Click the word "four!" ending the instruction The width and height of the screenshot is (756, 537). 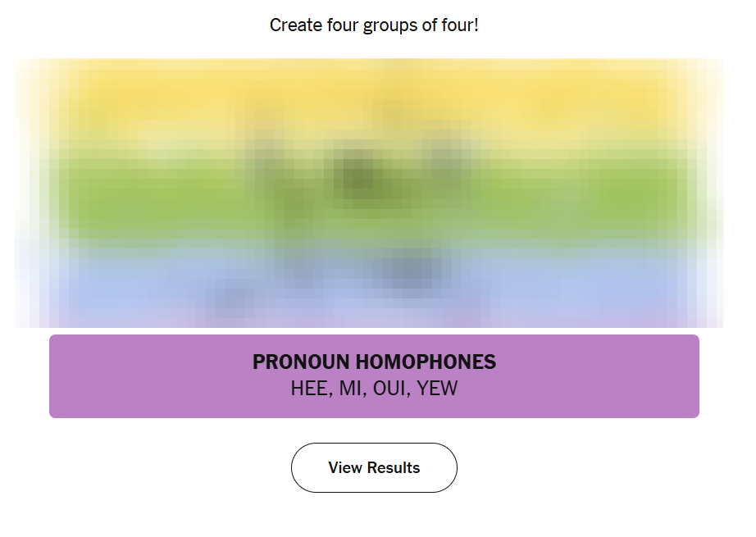point(459,25)
